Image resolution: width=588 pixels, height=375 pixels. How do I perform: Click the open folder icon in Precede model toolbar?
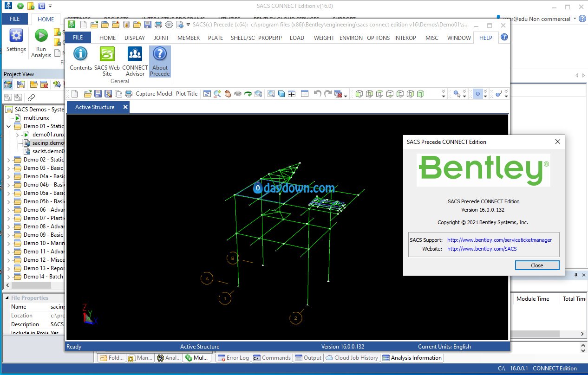pyautogui.click(x=87, y=94)
